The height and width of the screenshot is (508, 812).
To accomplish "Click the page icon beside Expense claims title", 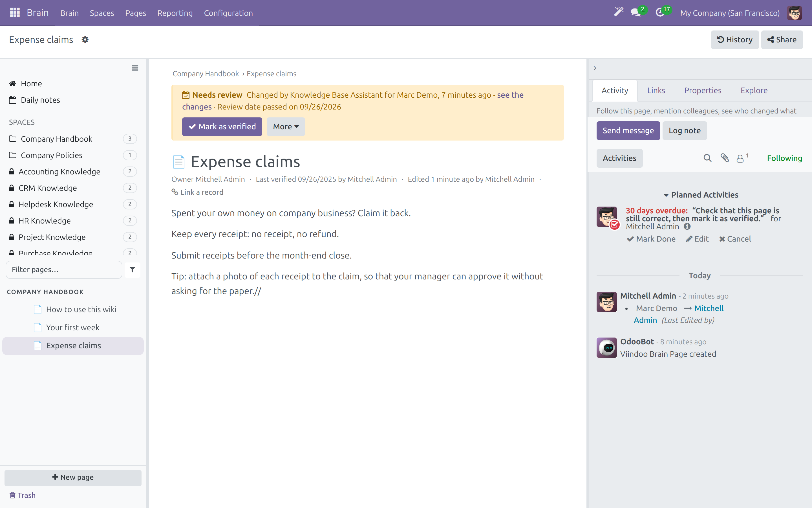I will pos(178,162).
